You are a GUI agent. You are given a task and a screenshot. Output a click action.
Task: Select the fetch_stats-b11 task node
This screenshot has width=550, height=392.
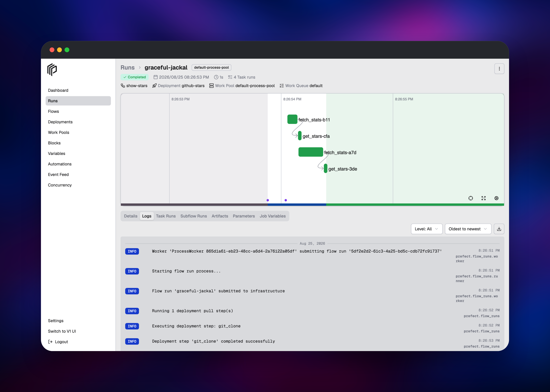click(x=292, y=119)
